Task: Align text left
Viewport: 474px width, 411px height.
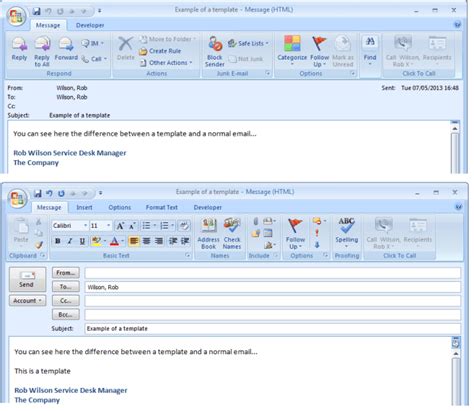Action: [x=134, y=241]
